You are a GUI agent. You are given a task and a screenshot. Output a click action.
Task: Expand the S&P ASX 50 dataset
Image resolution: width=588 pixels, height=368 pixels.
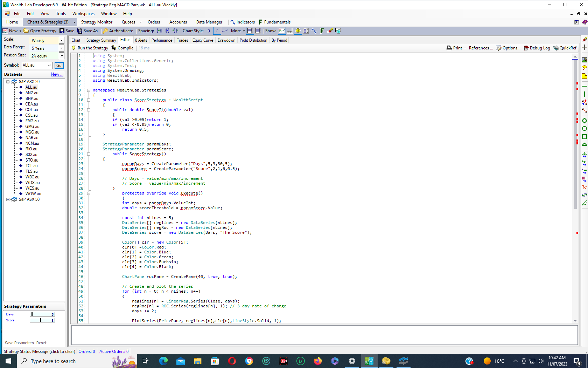pos(8,199)
